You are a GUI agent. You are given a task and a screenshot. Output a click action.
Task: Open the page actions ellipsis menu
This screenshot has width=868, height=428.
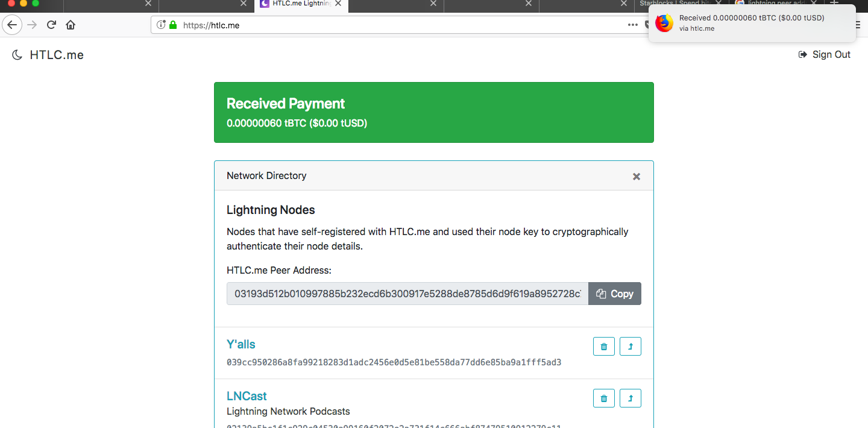tap(632, 25)
